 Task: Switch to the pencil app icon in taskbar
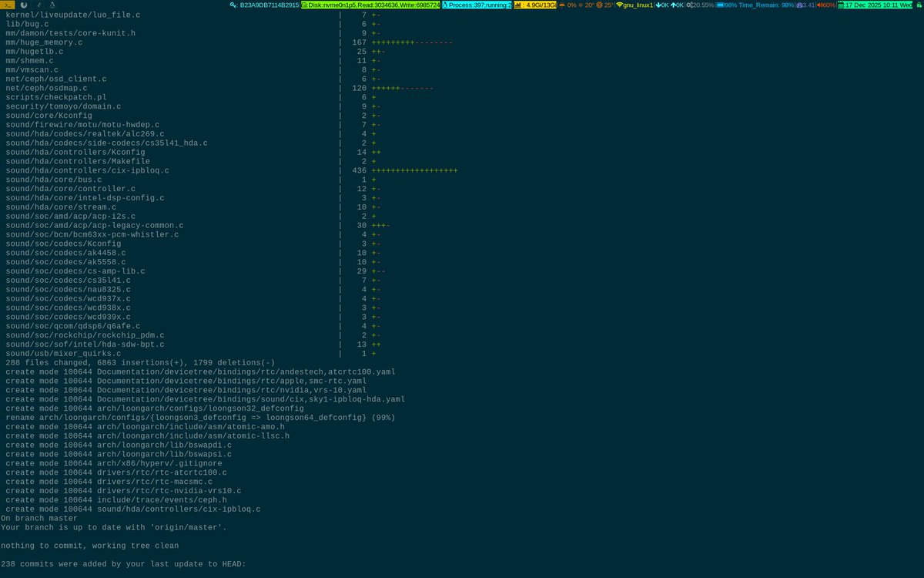coord(38,5)
